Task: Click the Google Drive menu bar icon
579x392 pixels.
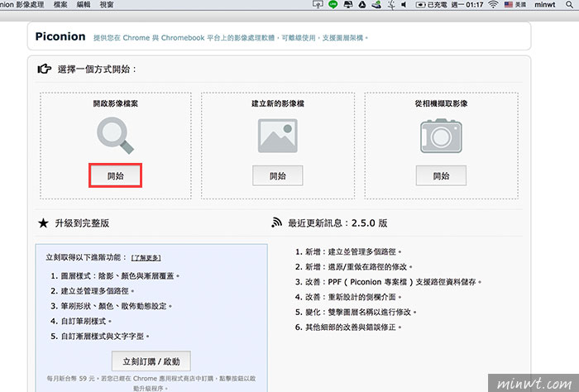Action: tap(362, 5)
